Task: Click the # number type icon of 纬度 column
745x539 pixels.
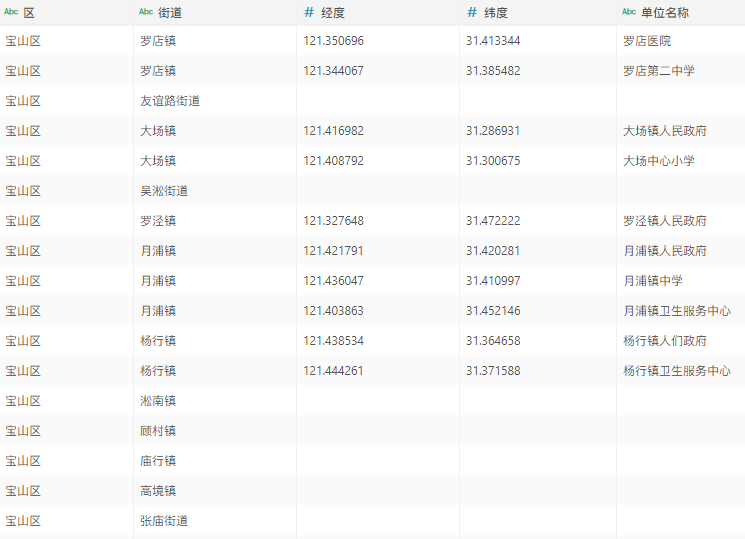Action: [472, 12]
